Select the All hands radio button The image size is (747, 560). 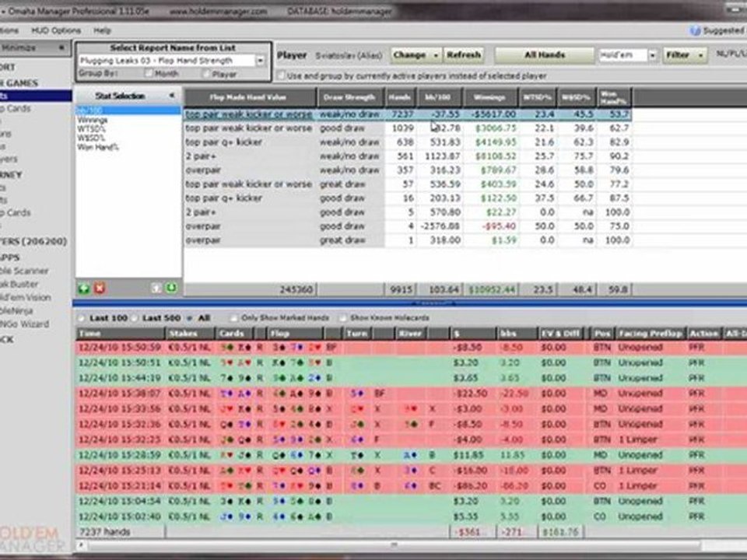pyautogui.click(x=190, y=318)
